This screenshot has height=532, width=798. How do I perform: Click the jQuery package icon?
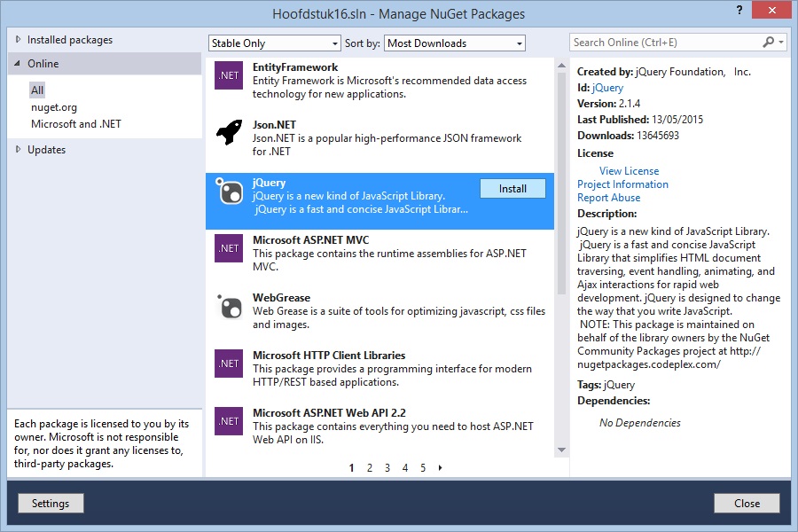pyautogui.click(x=230, y=191)
